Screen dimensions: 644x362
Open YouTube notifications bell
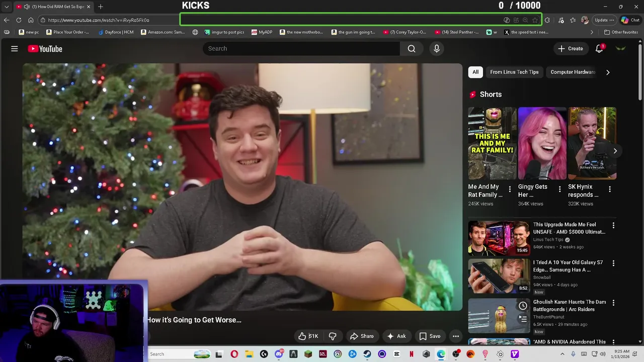599,49
